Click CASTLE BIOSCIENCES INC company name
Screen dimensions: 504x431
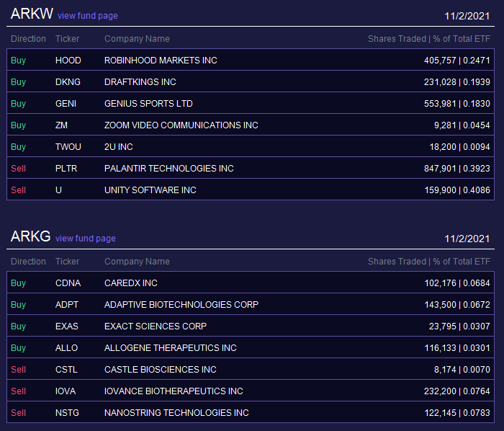(x=161, y=370)
